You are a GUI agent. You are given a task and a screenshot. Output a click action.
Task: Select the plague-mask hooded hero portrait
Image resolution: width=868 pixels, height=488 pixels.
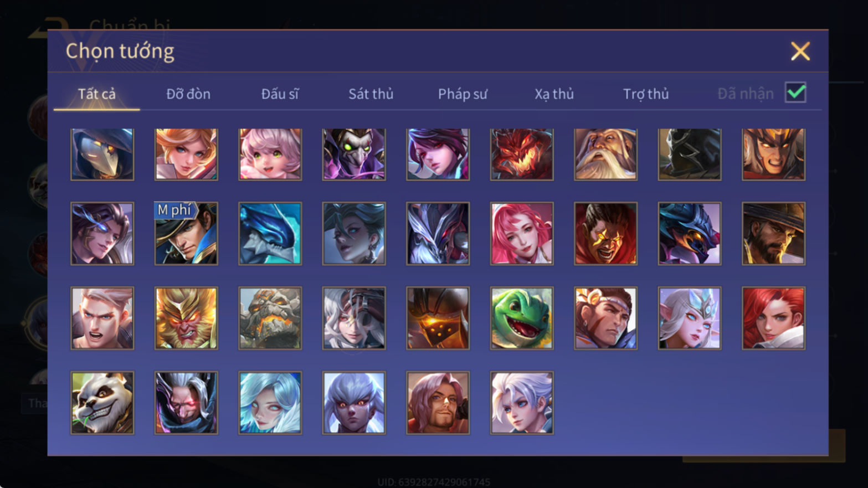pyautogui.click(x=102, y=154)
